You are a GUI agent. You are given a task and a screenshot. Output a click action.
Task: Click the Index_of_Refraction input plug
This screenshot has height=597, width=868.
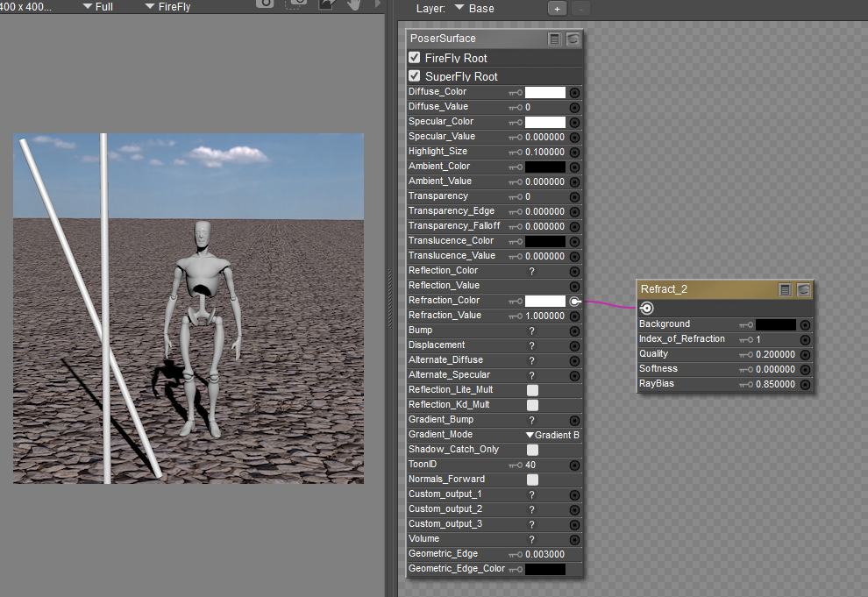tap(805, 339)
